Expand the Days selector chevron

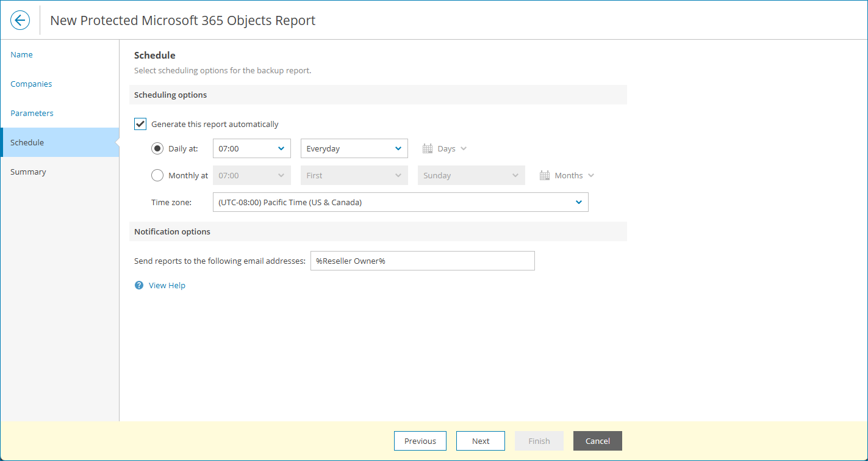click(x=464, y=148)
